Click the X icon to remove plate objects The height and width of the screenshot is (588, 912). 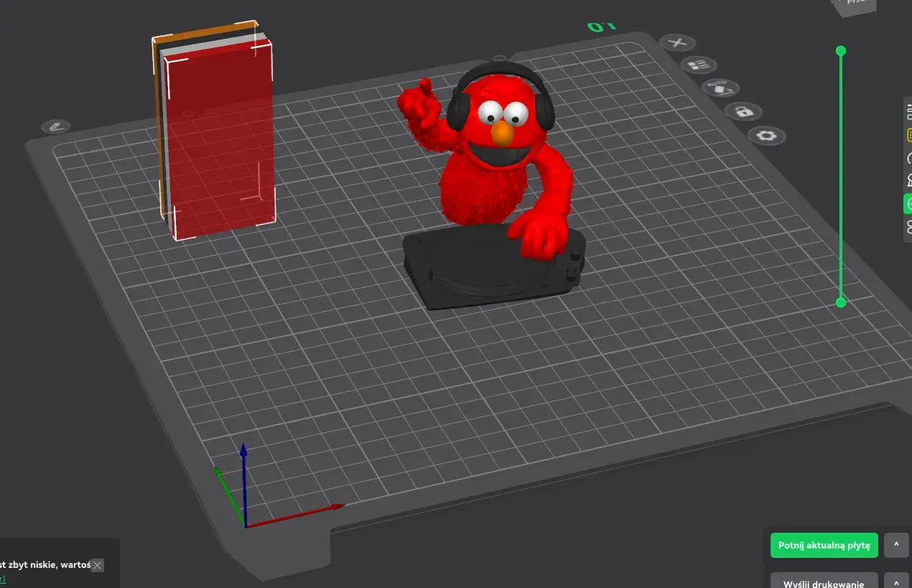[x=676, y=43]
